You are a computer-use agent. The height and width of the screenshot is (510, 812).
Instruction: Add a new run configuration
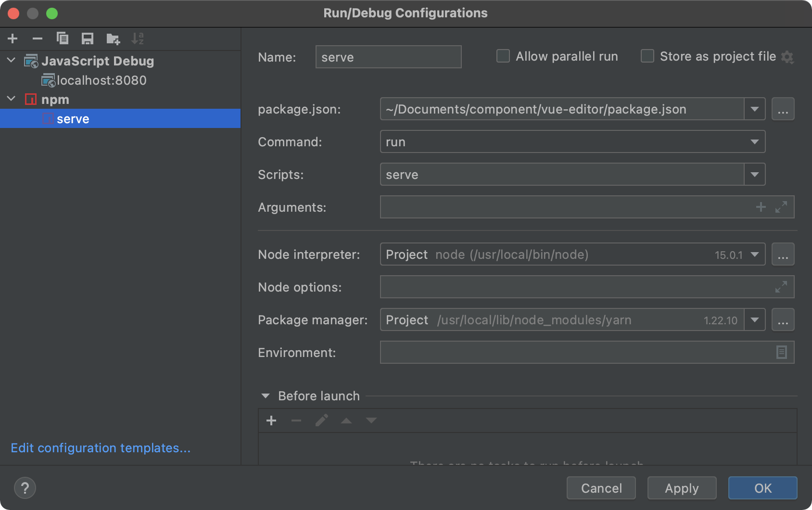coord(13,38)
